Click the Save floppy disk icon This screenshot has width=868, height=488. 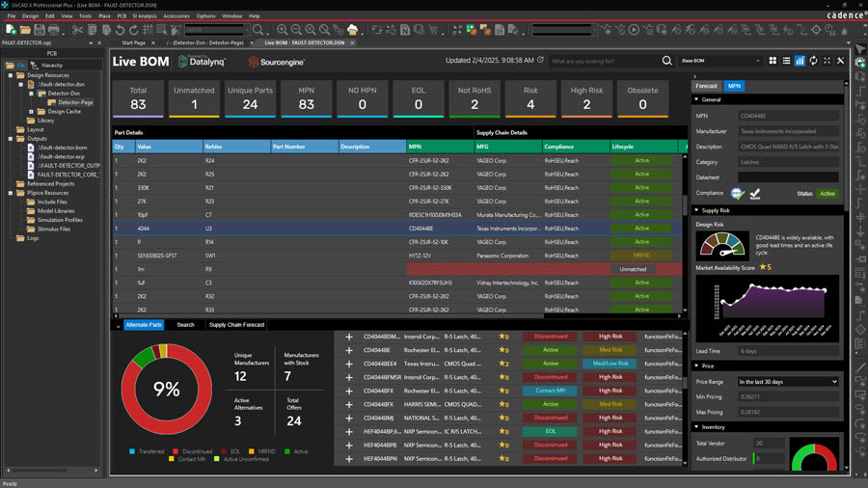click(40, 29)
